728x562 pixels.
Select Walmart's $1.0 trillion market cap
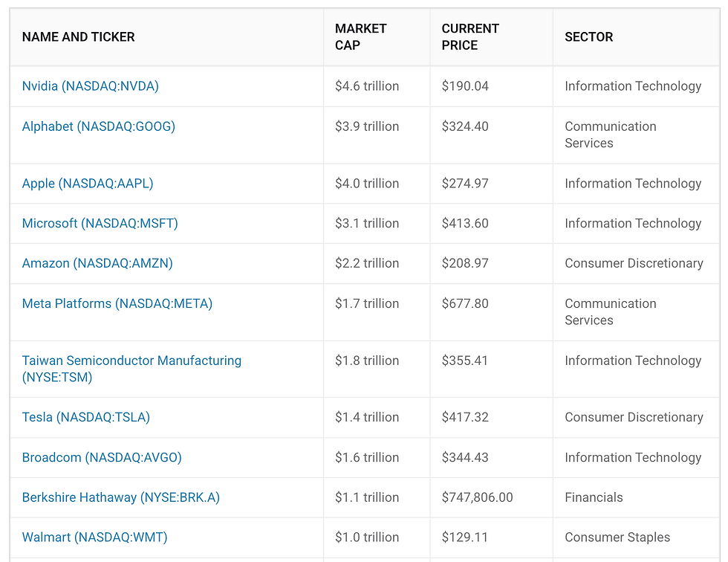pyautogui.click(x=367, y=537)
